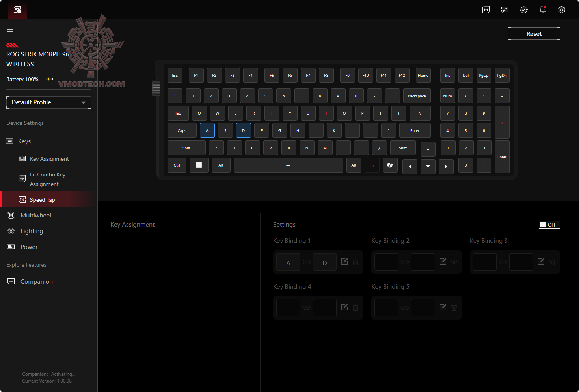
Task: Open the wrench tool icon in the top bar
Action: pos(505,10)
